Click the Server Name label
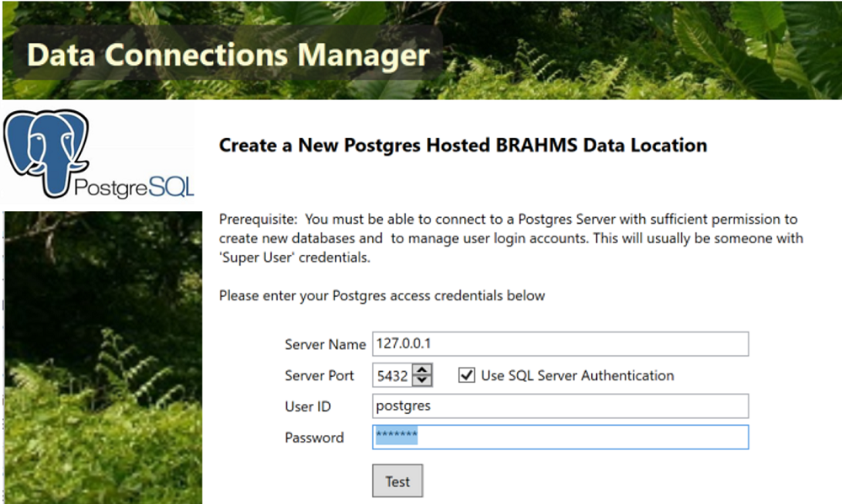This screenshot has width=842, height=504. (x=325, y=344)
